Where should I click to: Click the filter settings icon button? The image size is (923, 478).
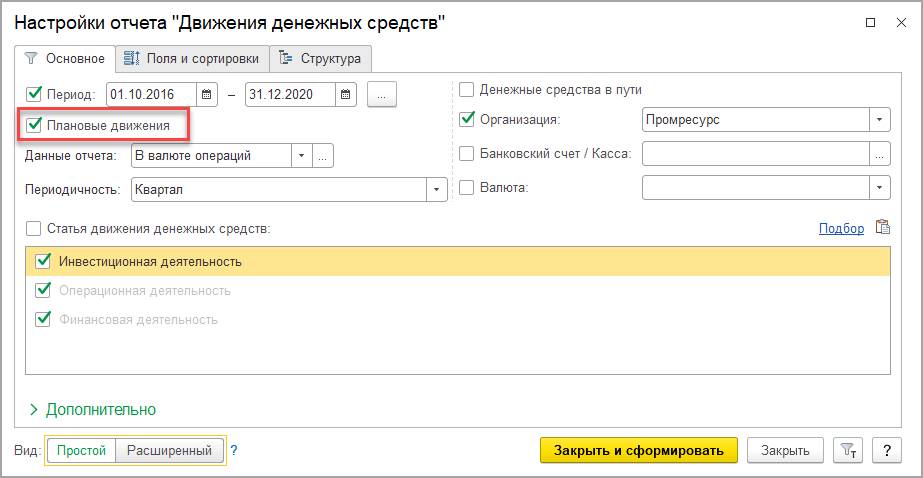point(846,450)
